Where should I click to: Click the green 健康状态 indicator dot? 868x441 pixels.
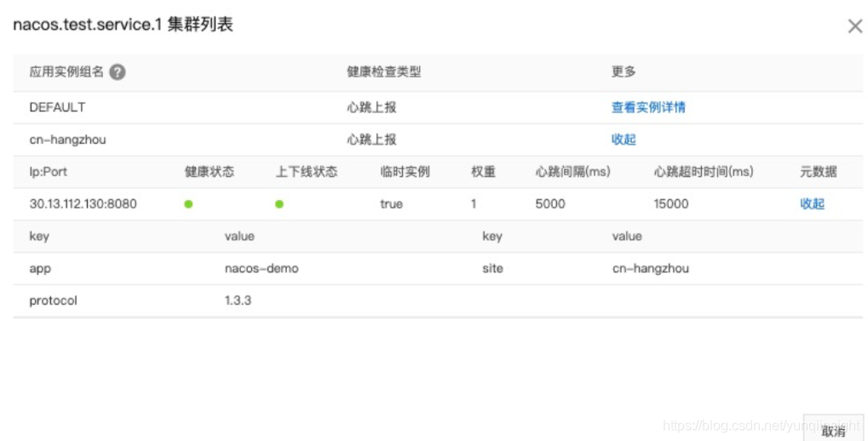(x=188, y=204)
